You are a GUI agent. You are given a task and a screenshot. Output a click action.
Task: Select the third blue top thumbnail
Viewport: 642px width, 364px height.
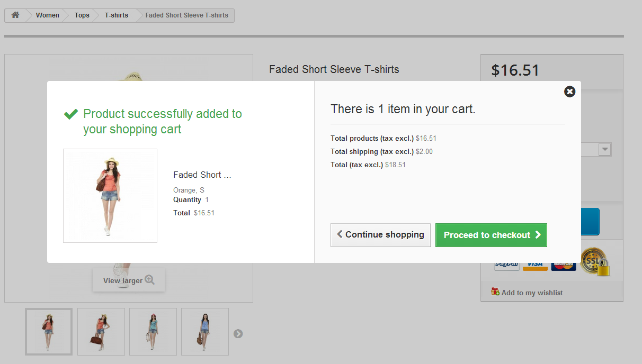point(153,332)
